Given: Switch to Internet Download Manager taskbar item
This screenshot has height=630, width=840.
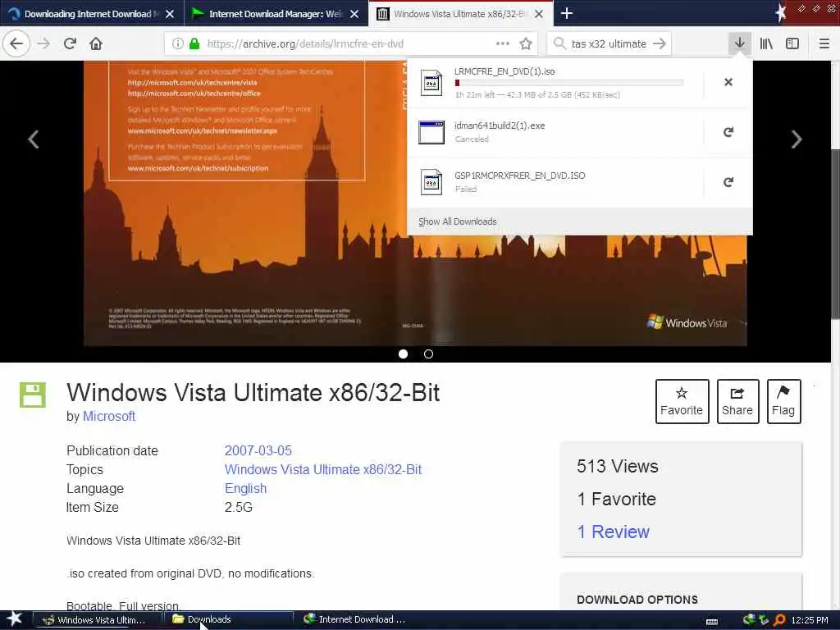Looking at the screenshot, I should pyautogui.click(x=354, y=620).
